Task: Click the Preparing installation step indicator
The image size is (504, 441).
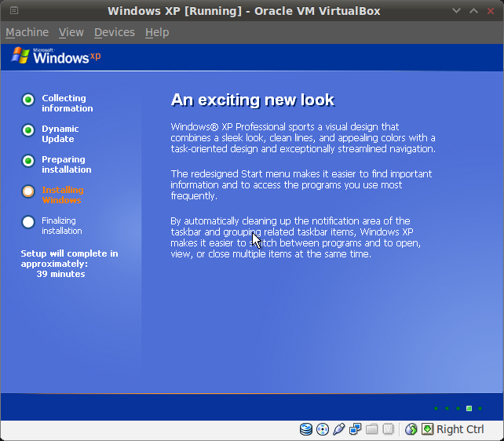Action: coord(28,161)
